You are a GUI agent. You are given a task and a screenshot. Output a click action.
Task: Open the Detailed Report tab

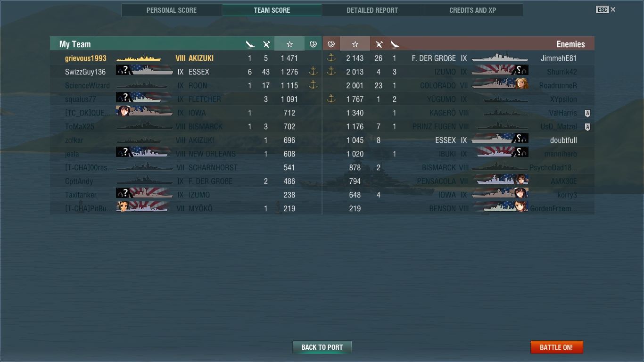point(372,10)
